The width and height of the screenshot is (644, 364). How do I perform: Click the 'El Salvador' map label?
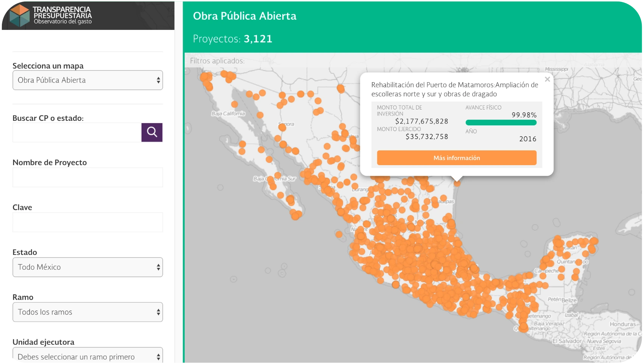567,341
